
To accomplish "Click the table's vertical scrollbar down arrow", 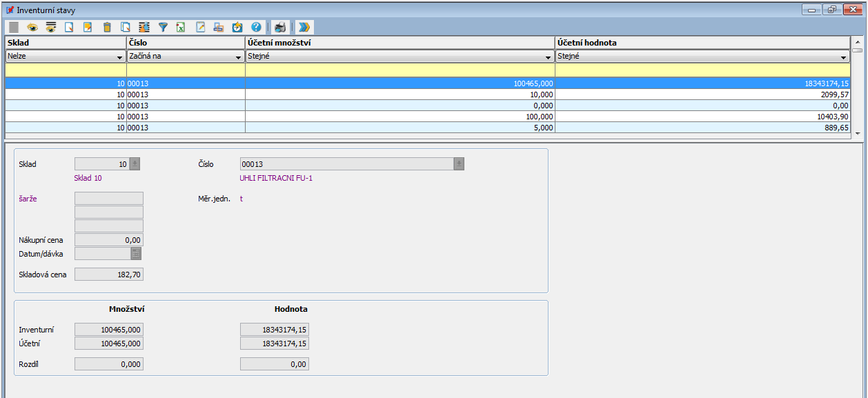I will click(x=857, y=133).
